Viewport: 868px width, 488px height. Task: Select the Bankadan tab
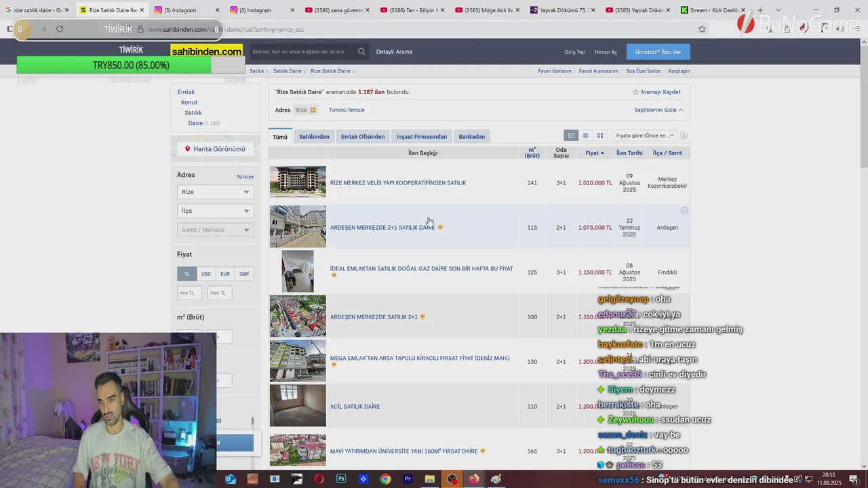click(472, 136)
